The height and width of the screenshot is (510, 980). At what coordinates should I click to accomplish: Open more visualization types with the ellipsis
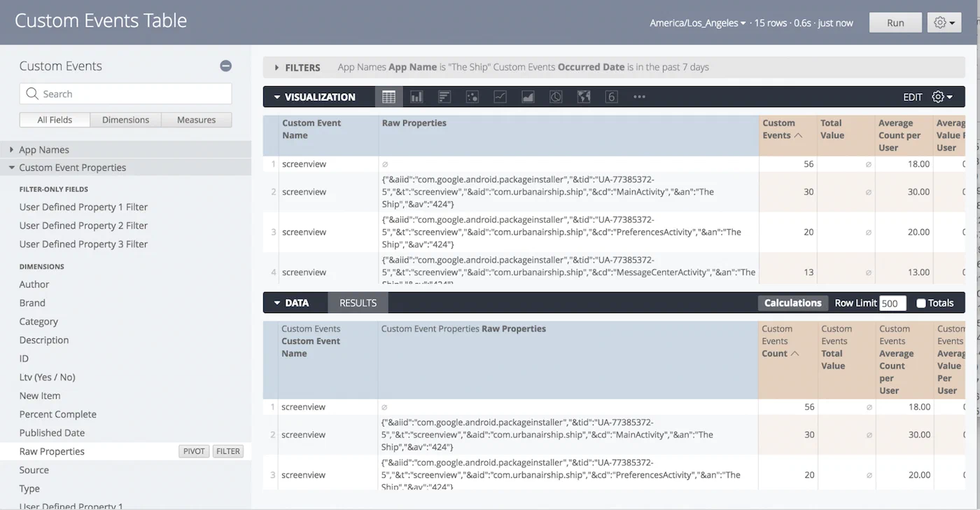point(639,97)
